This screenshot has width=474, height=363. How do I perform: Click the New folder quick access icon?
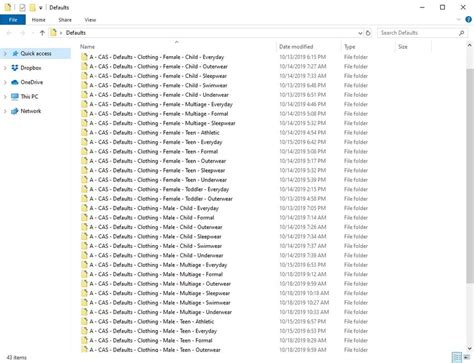click(x=32, y=7)
